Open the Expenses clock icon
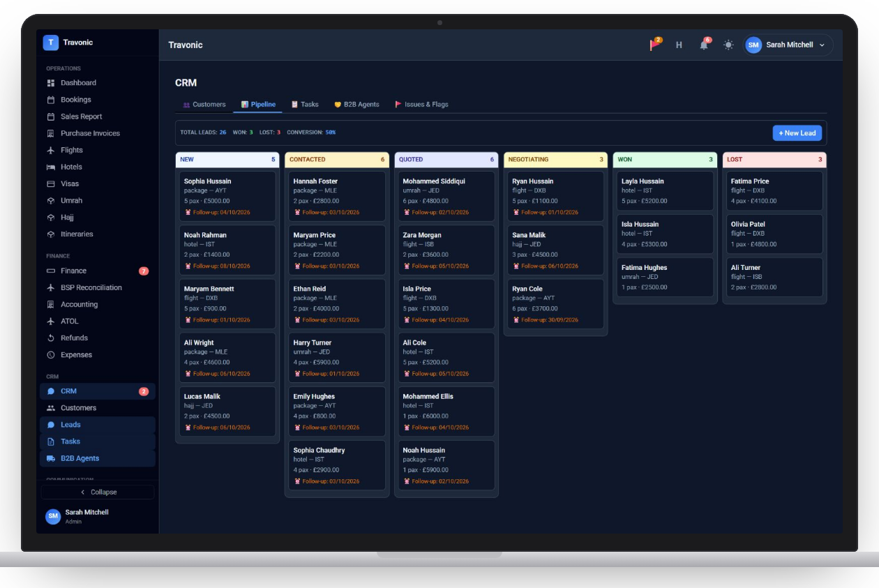This screenshot has width=879, height=588. (x=51, y=355)
